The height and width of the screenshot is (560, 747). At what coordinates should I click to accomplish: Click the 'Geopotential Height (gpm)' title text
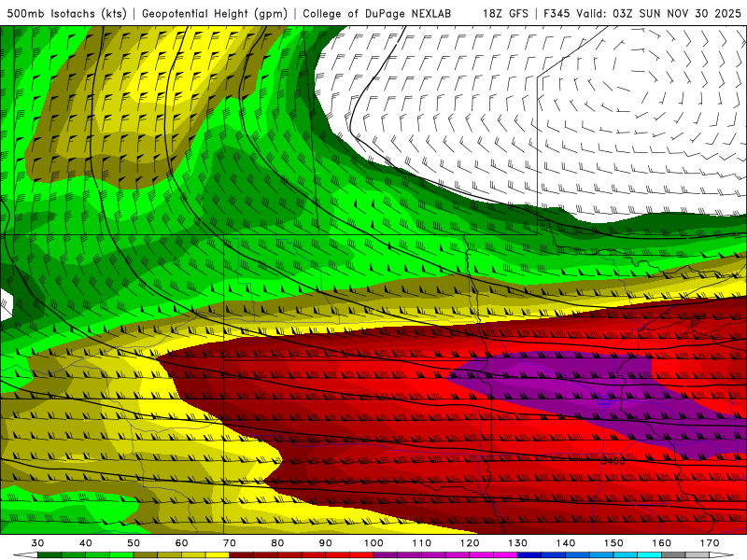(x=215, y=14)
